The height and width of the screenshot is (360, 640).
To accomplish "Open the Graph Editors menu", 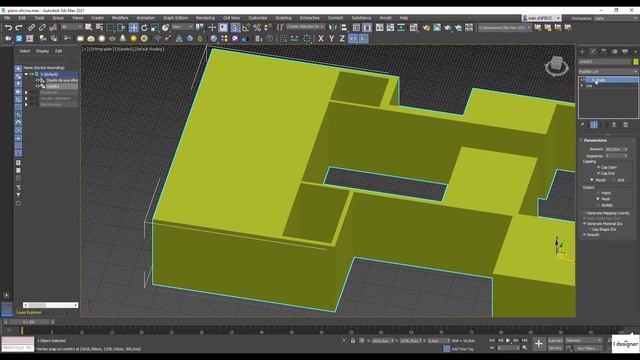I will [x=176, y=18].
